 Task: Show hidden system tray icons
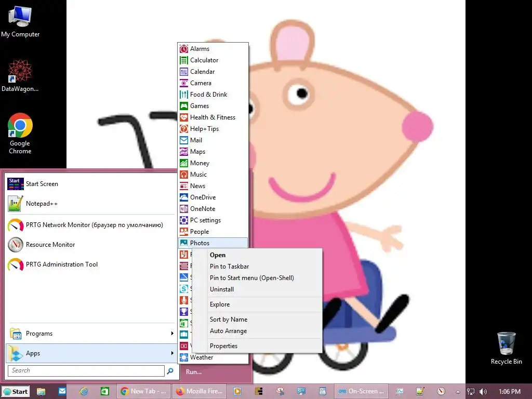pos(458,392)
